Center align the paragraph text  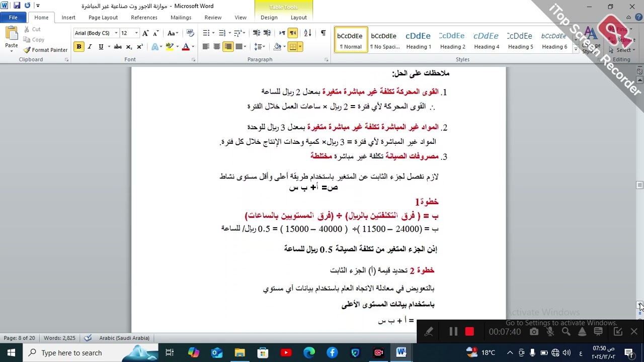point(217,47)
